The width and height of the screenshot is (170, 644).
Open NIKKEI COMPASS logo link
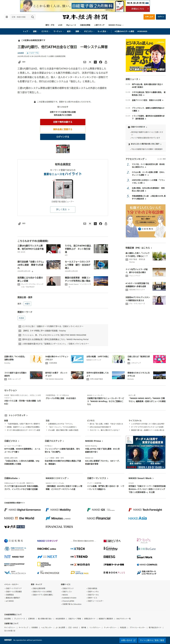[x=147, y=564]
